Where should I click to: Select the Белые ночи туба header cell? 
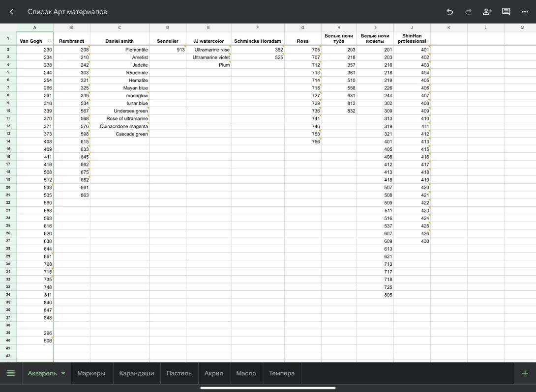coord(339,38)
